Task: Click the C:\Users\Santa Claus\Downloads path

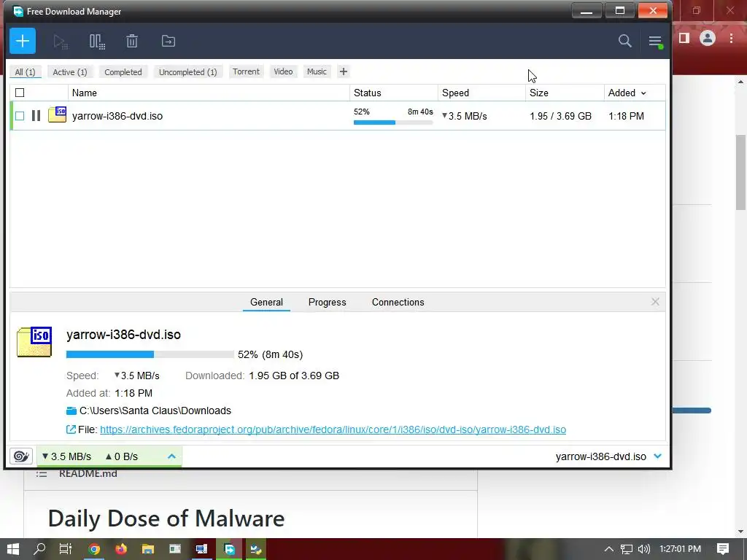Action: [x=155, y=411]
